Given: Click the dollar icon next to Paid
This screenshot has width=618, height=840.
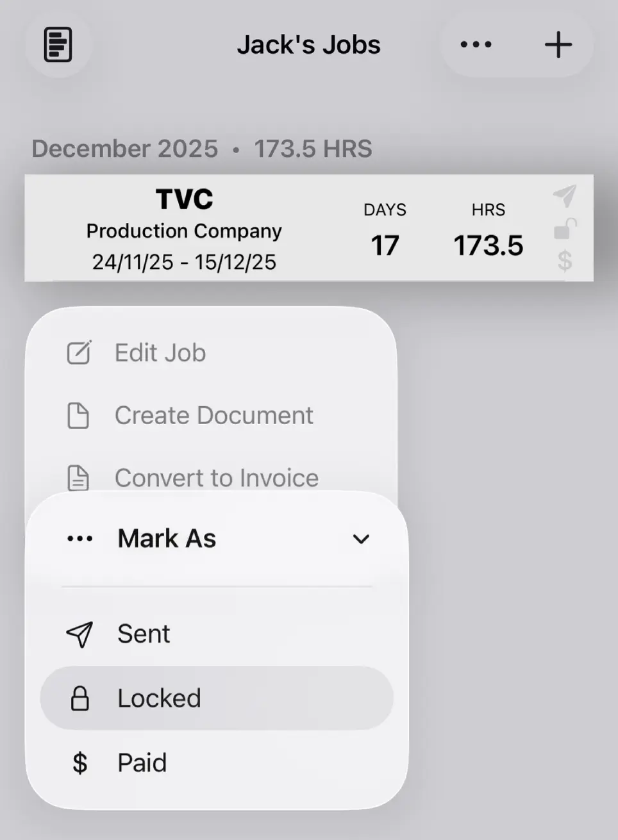Looking at the screenshot, I should (x=79, y=762).
